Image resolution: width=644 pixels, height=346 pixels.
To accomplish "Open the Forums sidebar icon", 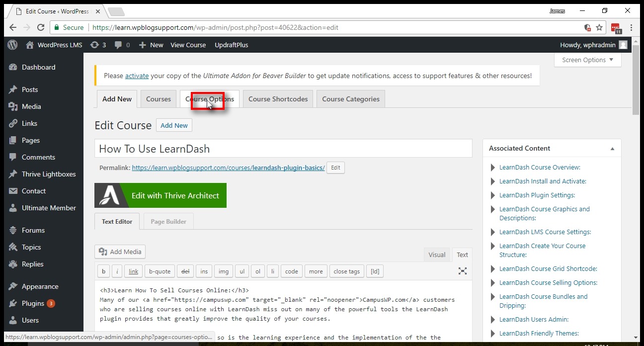I will (13, 230).
